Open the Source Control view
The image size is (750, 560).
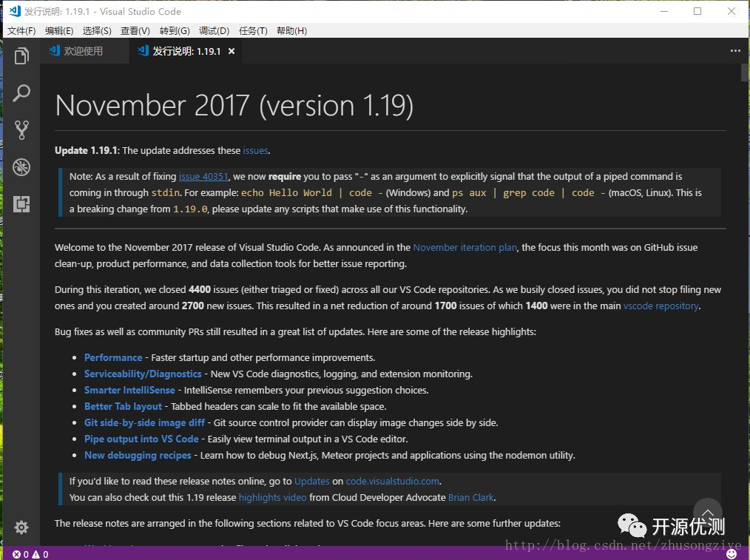pyautogui.click(x=21, y=129)
